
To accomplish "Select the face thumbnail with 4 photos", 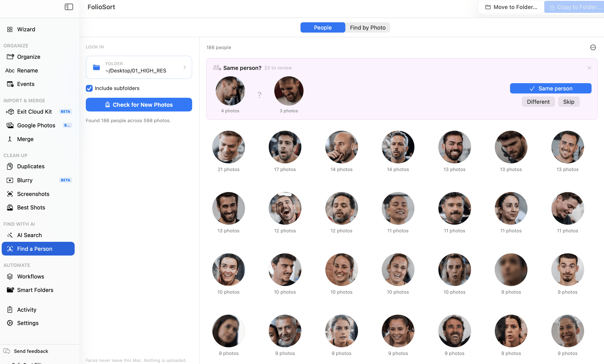I will (x=230, y=91).
